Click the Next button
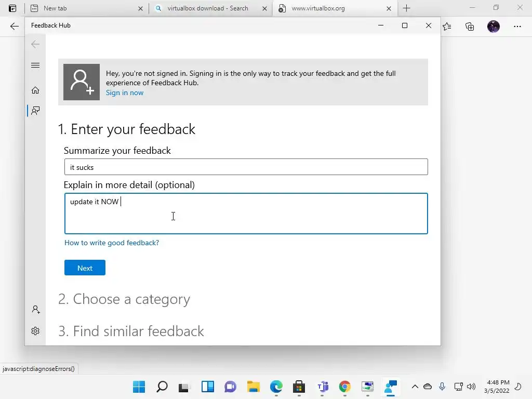 [x=85, y=268]
